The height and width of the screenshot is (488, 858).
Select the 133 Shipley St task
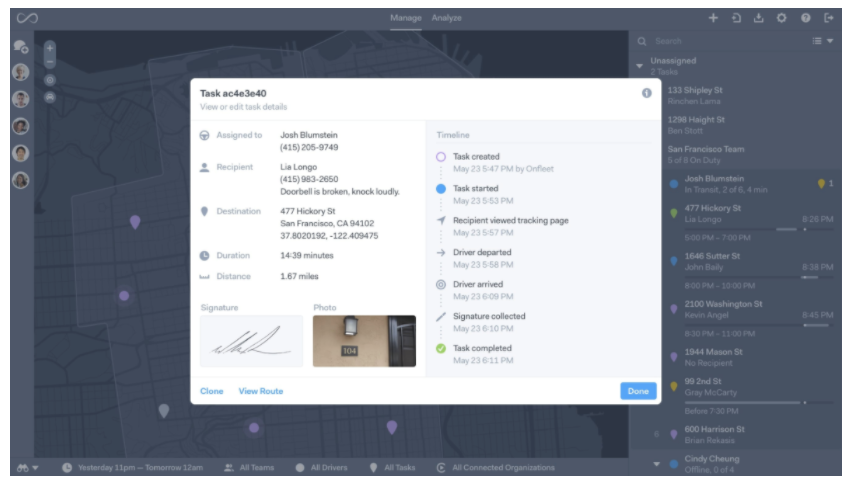(x=736, y=95)
